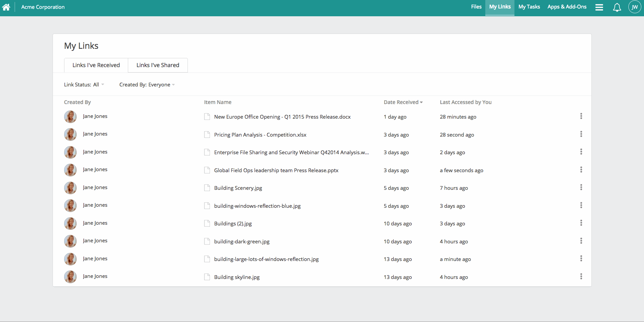Expand the Link Status filter dropdown

pyautogui.click(x=84, y=85)
